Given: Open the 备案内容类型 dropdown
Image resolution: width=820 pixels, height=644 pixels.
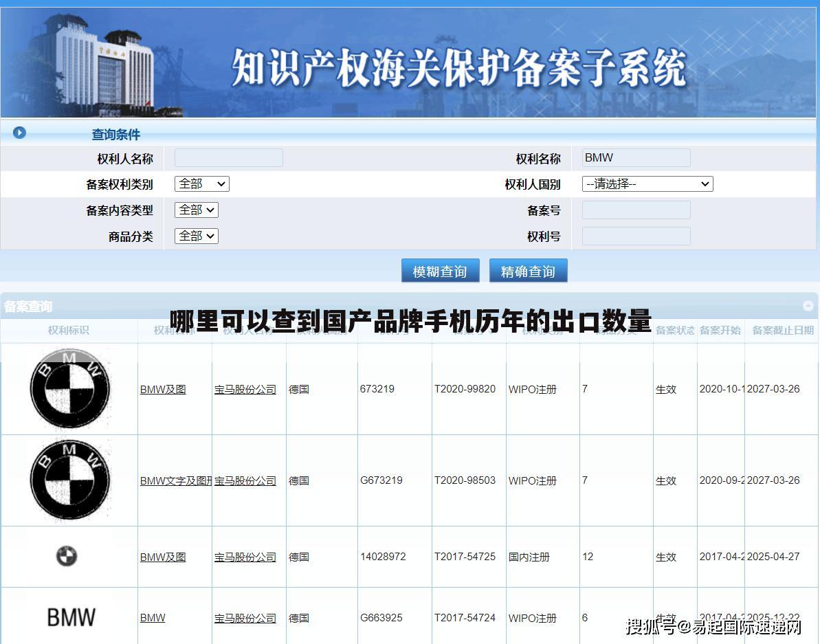Looking at the screenshot, I should click(196, 210).
